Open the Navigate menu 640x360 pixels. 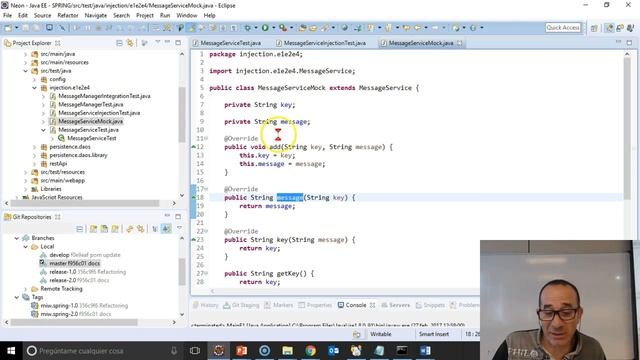tap(96, 15)
